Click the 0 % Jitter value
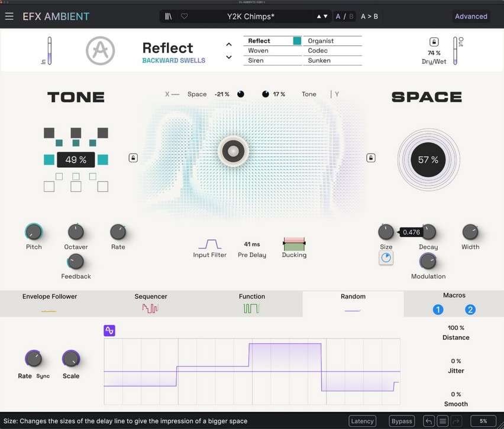The height and width of the screenshot is (429, 504). [x=455, y=361]
